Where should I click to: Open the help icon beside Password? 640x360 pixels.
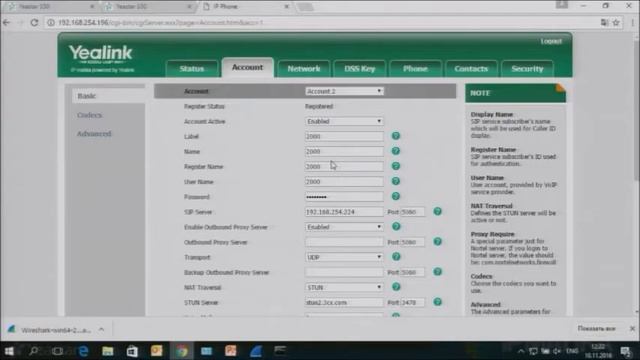click(x=396, y=196)
